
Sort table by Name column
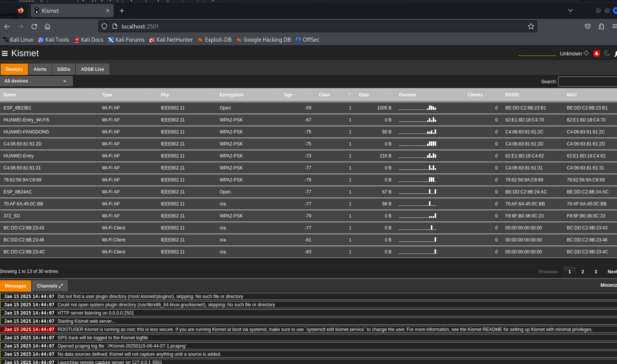49,95
